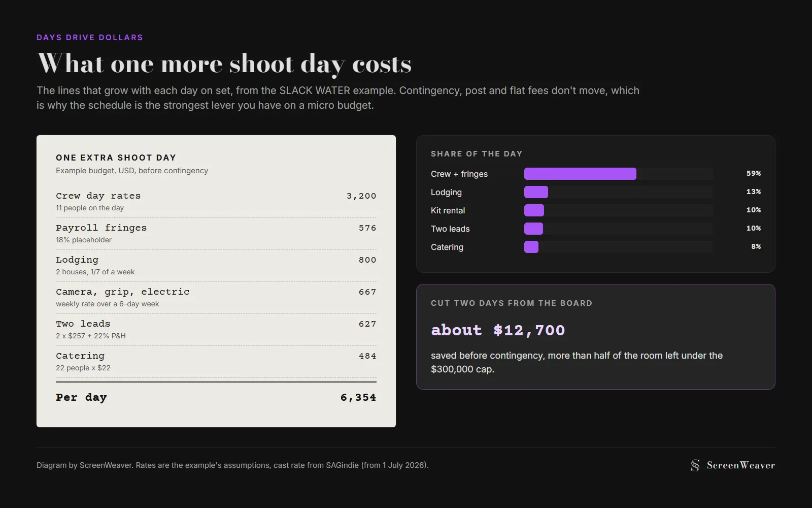Screen dimensions: 812x508
Task: Click the ScreenWeaver brand name text
Action: pos(741,465)
